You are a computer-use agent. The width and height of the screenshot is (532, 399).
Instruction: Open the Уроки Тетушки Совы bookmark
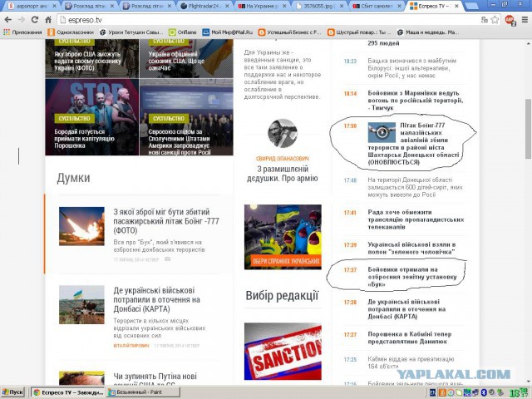pyautogui.click(x=131, y=32)
